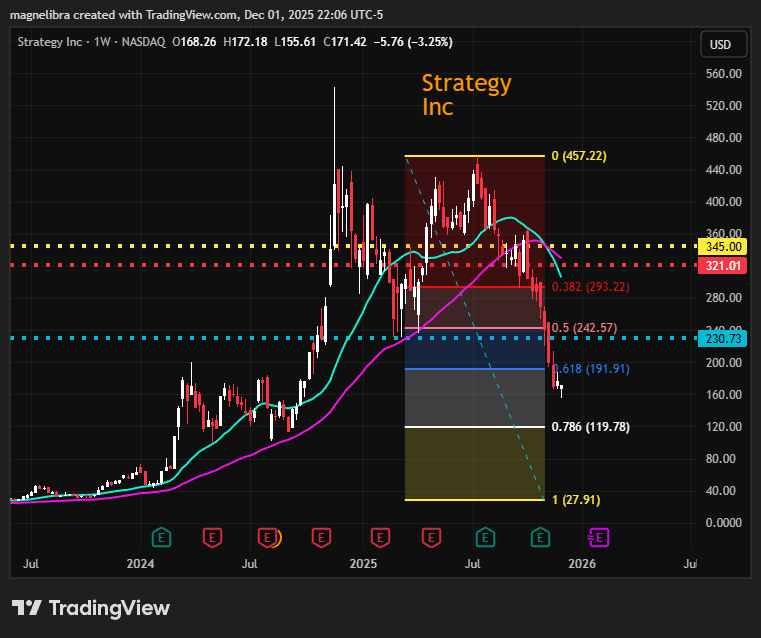Viewport: 761px width, 638px height.
Task: Click the TradingView logo at bottom
Action: click(91, 608)
